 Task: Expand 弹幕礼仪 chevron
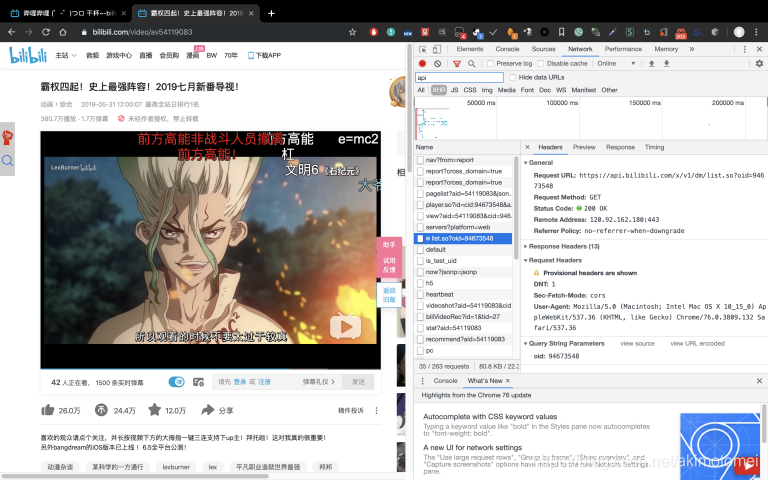click(x=333, y=382)
